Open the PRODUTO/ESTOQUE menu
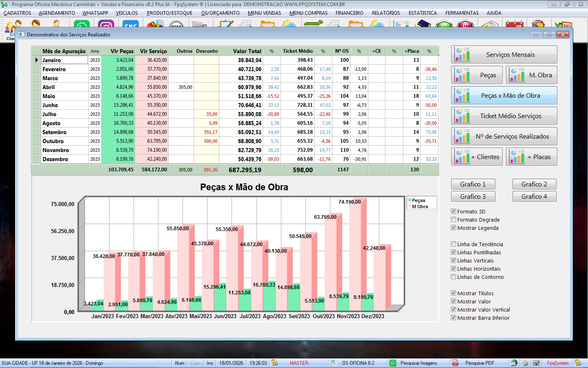Viewport: 588px width, 368px height. 169,13
